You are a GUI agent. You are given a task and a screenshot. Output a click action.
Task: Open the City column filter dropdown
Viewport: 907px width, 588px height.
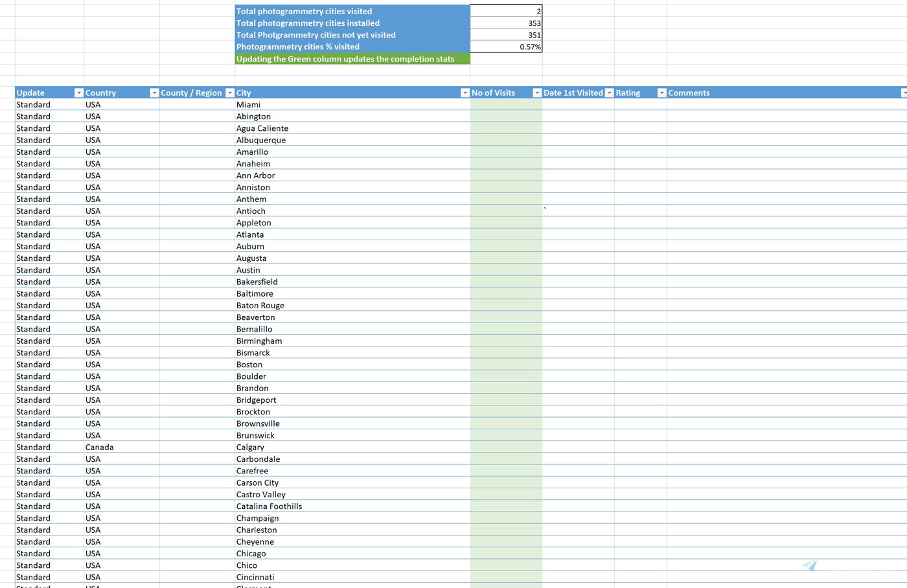[464, 93]
